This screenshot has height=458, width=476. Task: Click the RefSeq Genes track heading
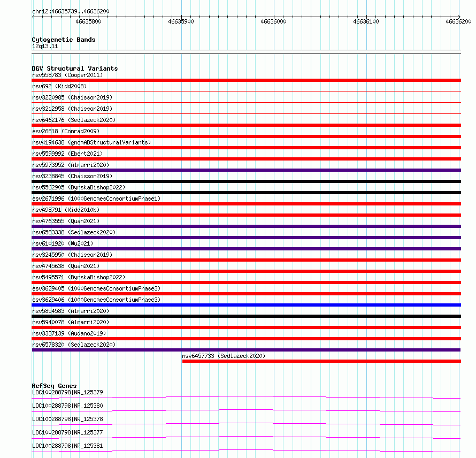[x=54, y=386]
